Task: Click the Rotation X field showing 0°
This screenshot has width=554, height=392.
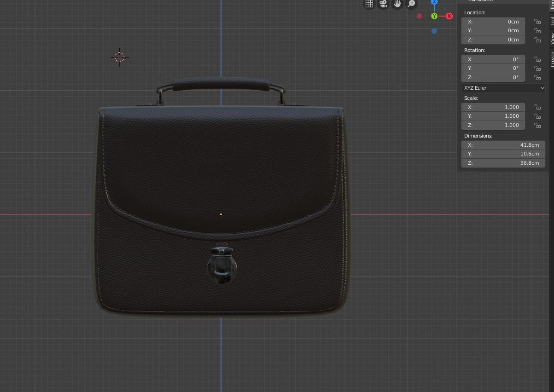Action: 493,59
